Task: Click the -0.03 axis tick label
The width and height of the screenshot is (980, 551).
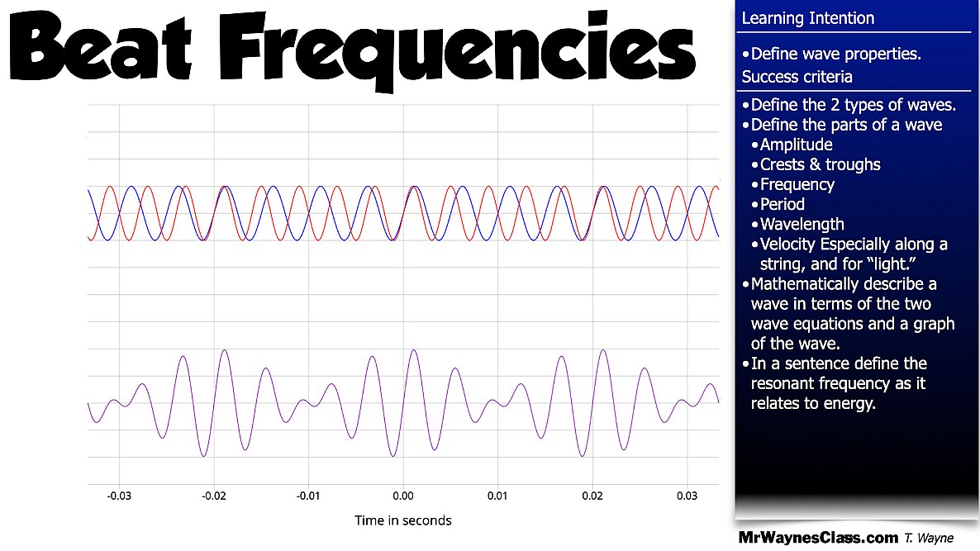Action: tap(119, 494)
